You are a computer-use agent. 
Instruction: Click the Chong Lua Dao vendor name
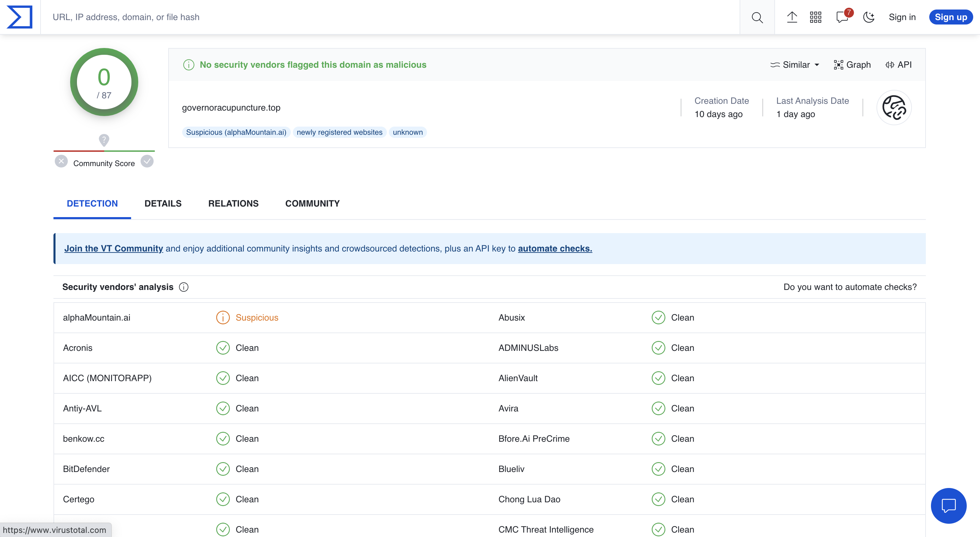pyautogui.click(x=529, y=499)
